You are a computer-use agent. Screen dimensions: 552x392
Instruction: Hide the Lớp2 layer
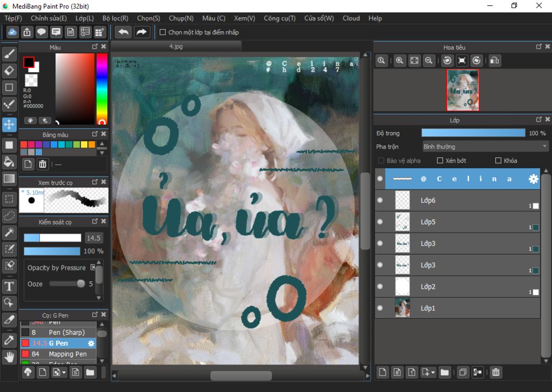click(x=380, y=286)
